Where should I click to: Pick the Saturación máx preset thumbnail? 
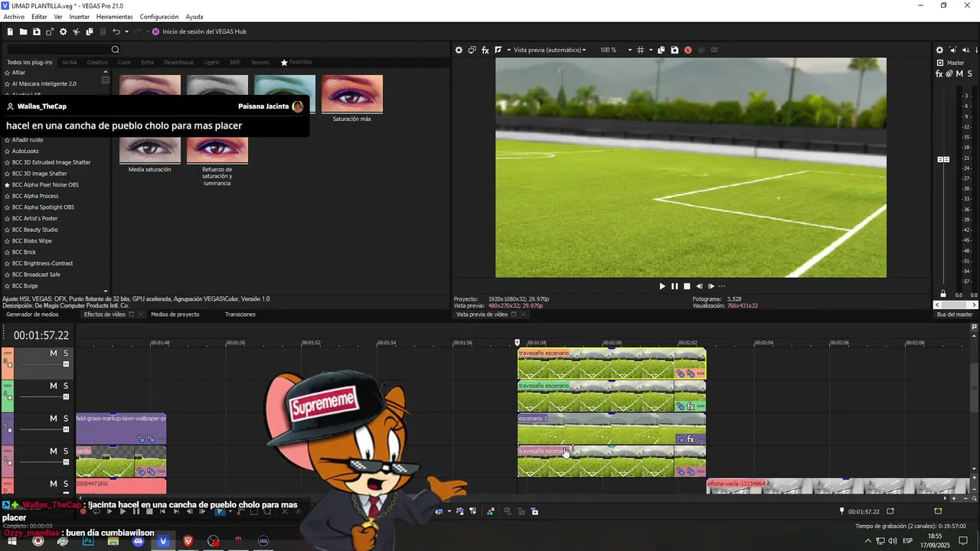coord(352,94)
